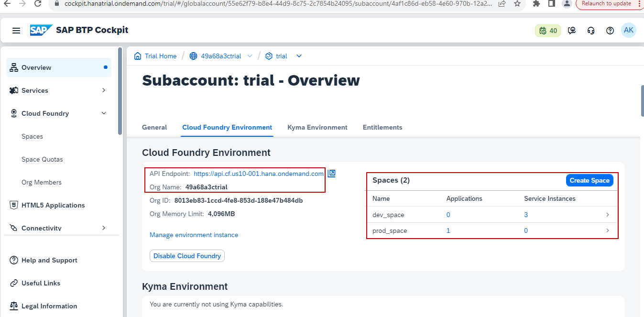Image resolution: width=644 pixels, height=317 pixels.
Task: Expand the Connectivity sidebar chevron
Action: coord(104,228)
